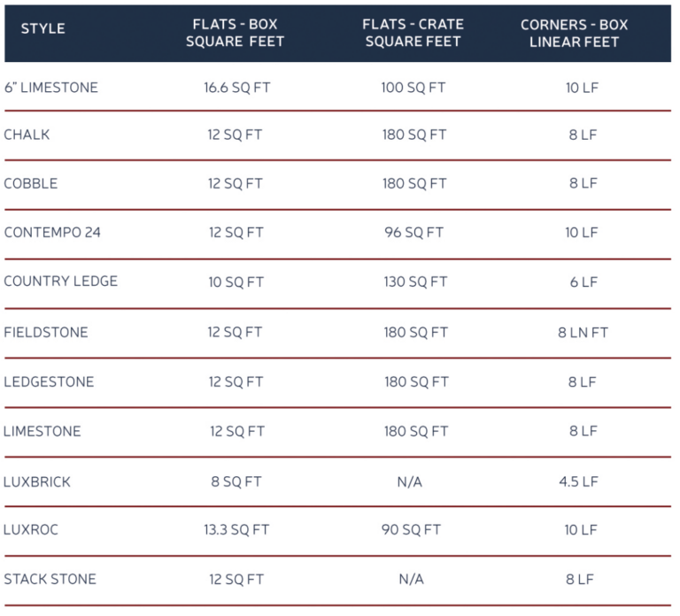Viewport: 680px width, 616px height.
Task: Click the 8 LN FT cell for Fieldstone
Action: coord(583,333)
